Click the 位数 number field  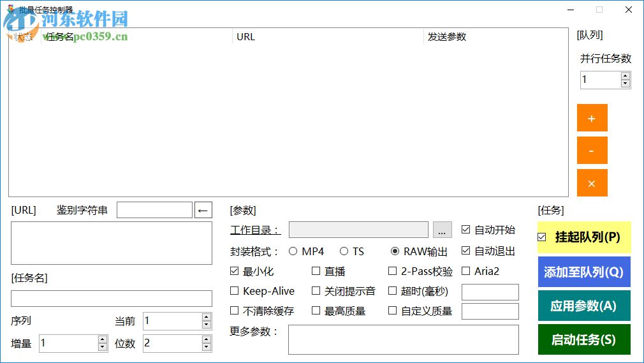[x=173, y=343]
